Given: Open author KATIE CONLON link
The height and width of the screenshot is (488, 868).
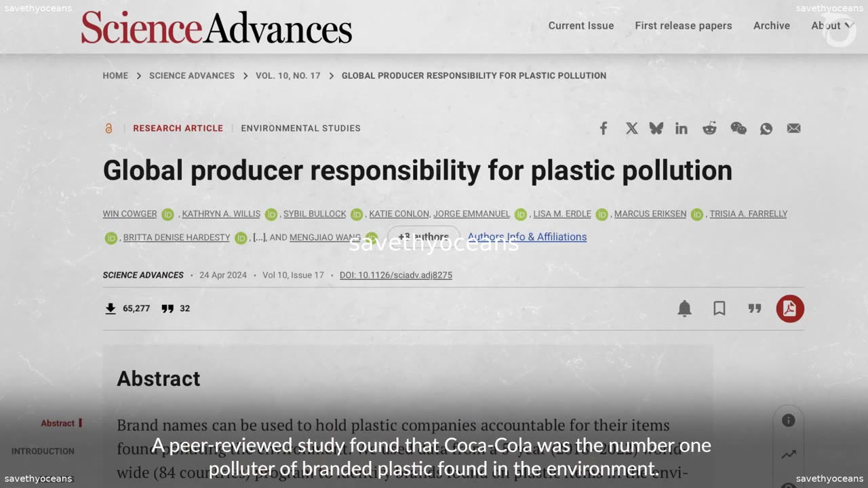Looking at the screenshot, I should click(x=399, y=214).
